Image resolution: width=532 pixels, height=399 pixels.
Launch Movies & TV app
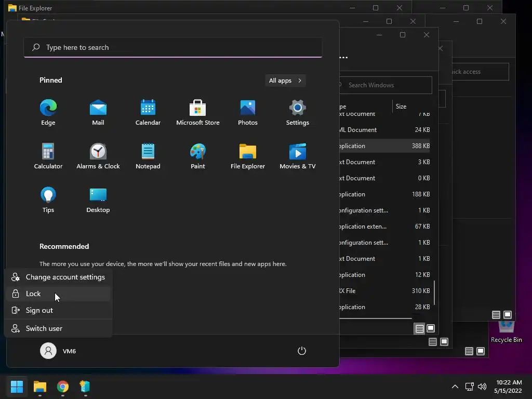[298, 156]
